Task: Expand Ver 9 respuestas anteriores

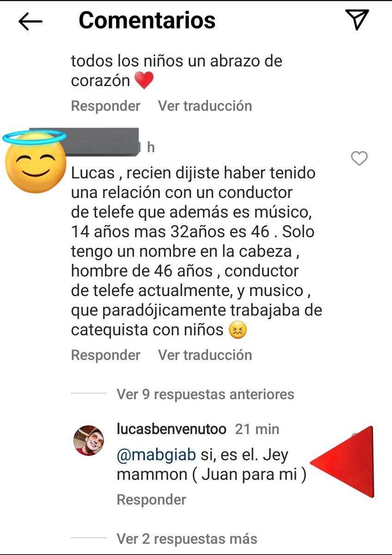Action: (x=205, y=395)
